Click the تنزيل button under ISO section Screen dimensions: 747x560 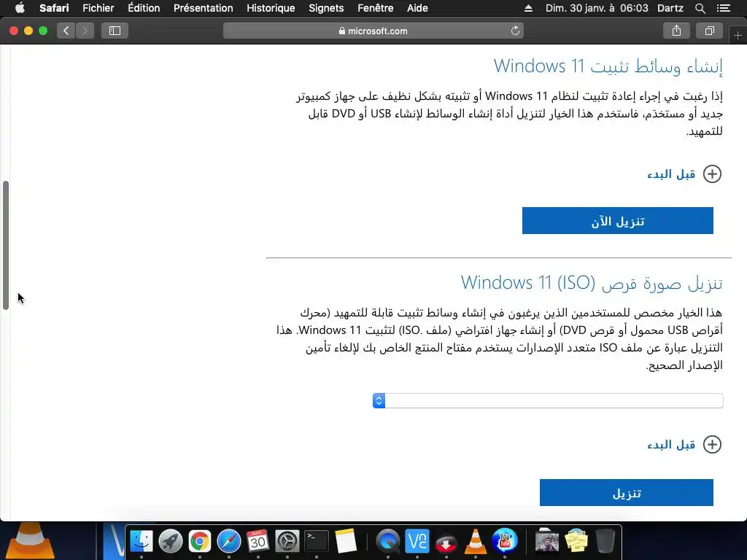click(627, 492)
